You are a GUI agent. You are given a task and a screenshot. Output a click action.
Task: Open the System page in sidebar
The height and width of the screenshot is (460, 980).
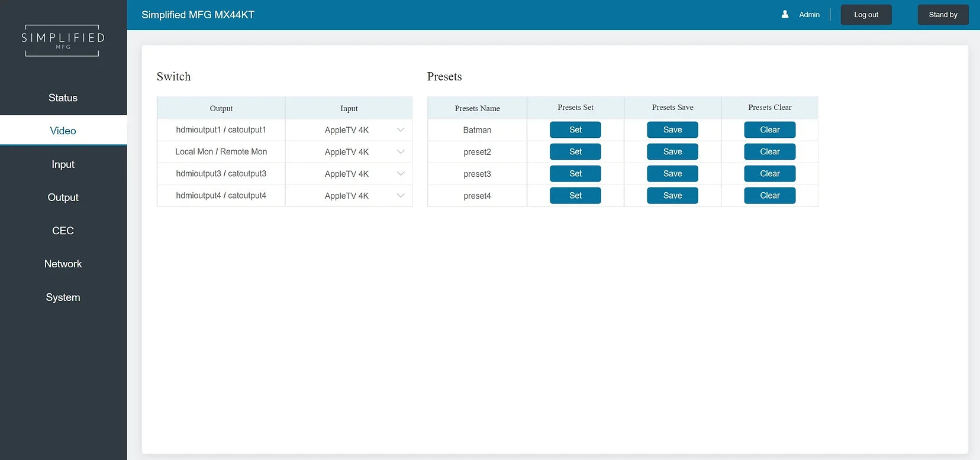click(63, 297)
